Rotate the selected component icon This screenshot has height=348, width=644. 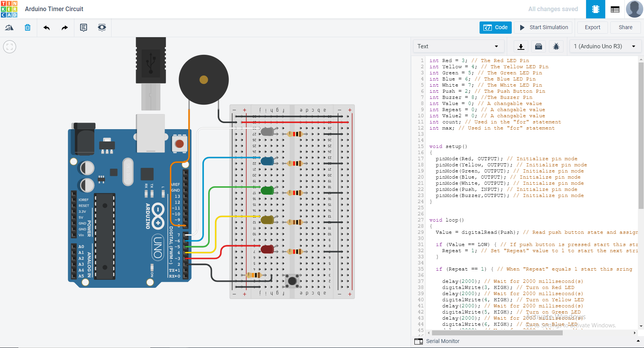coord(9,28)
